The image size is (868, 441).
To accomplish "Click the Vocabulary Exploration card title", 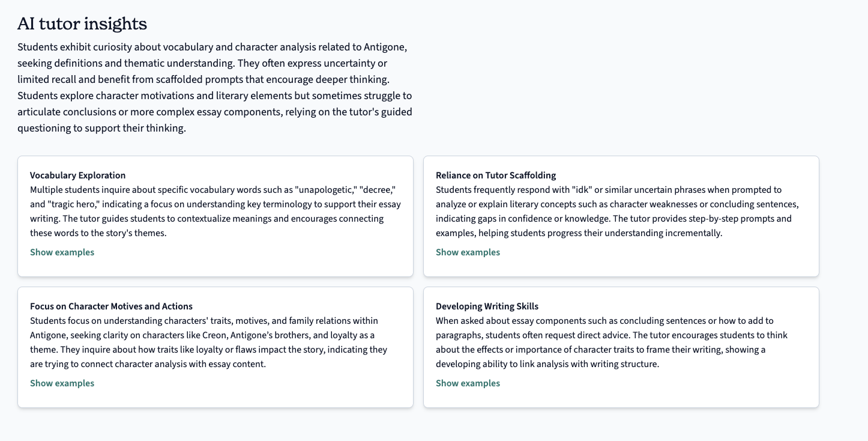I will (77, 175).
